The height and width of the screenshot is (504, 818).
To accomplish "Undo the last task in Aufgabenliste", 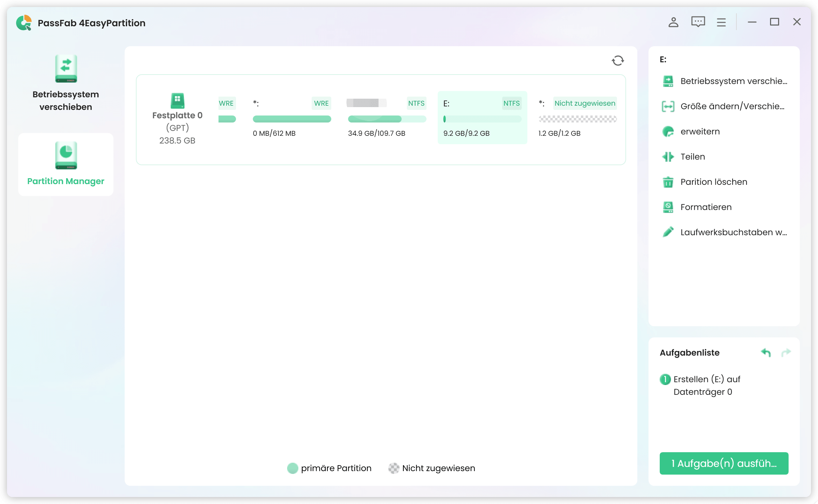I will [x=766, y=352].
